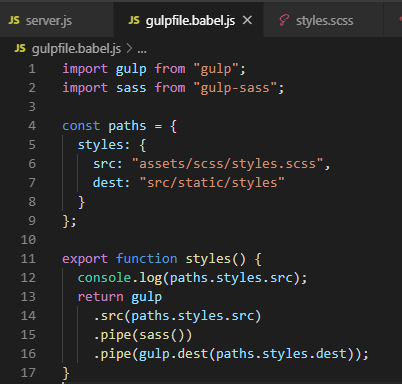Switch to the server.js tab
Viewport: 402px width, 384px height.
point(56,21)
